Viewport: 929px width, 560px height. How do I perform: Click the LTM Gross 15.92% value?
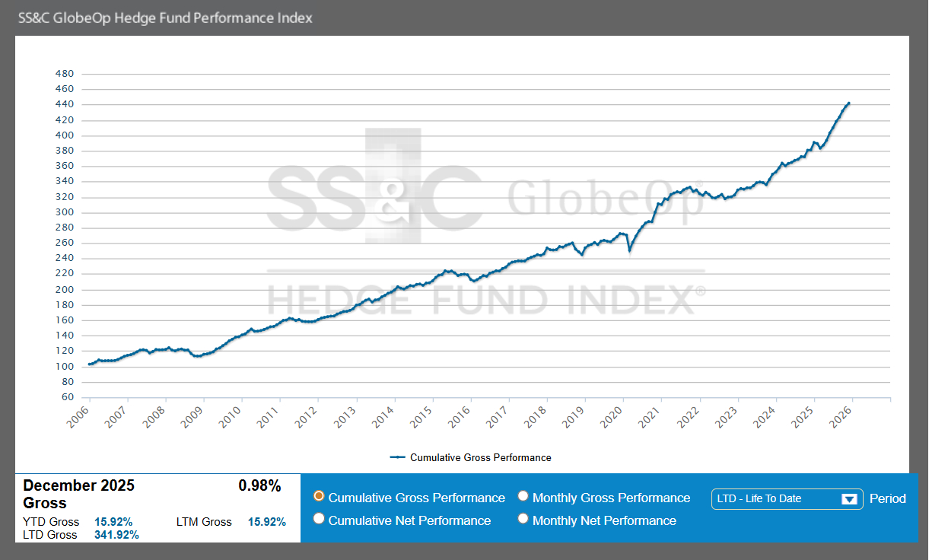266,522
